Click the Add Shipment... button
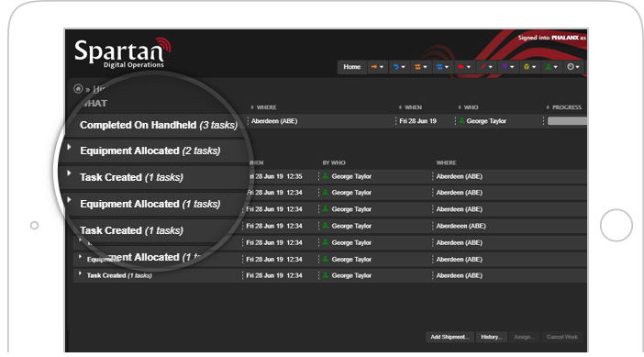The image size is (644, 357). pyautogui.click(x=450, y=337)
